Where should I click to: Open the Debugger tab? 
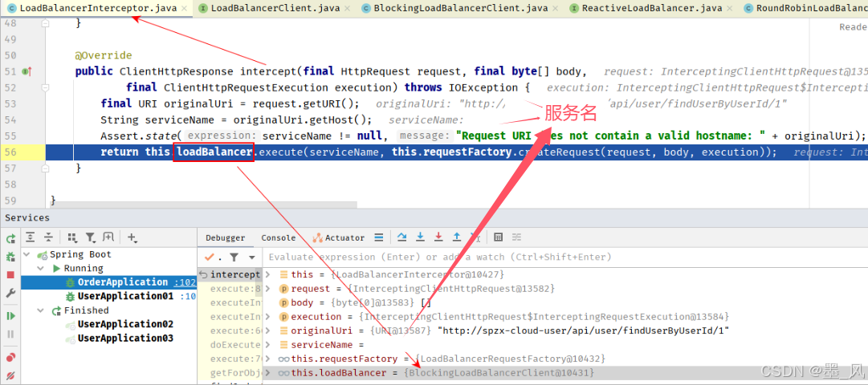click(x=226, y=238)
